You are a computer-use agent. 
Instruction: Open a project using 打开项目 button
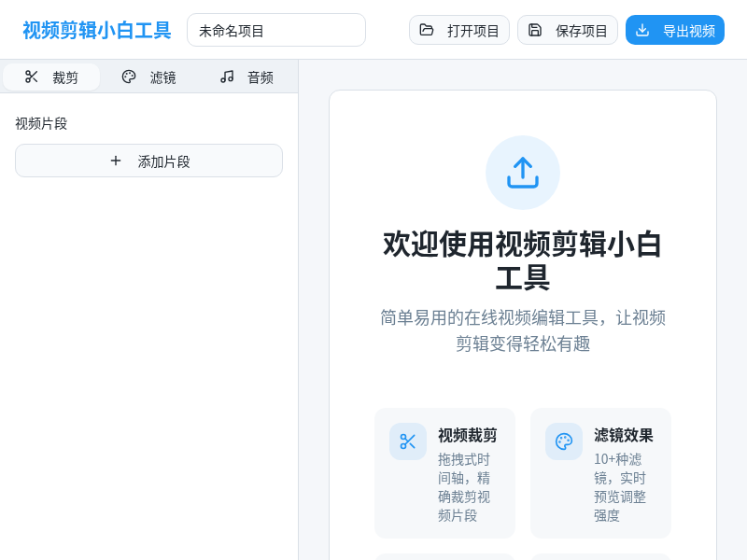[x=459, y=30]
